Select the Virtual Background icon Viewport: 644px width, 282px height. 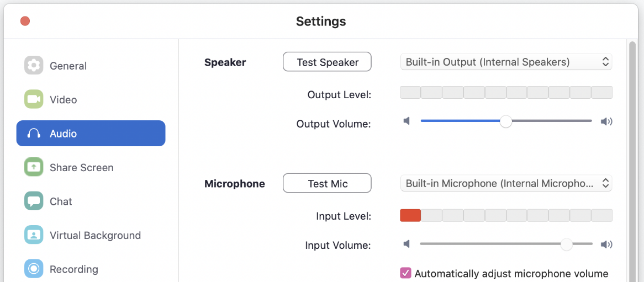click(x=34, y=235)
